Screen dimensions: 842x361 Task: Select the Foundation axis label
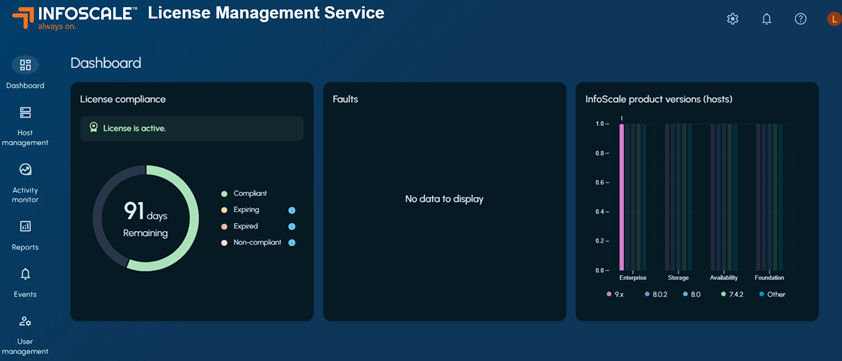(769, 278)
